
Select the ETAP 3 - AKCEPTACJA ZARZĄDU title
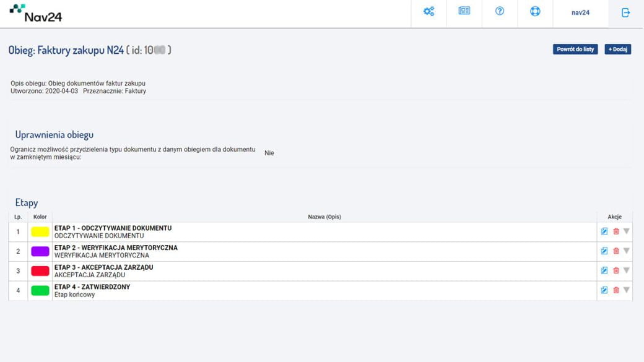click(x=103, y=267)
